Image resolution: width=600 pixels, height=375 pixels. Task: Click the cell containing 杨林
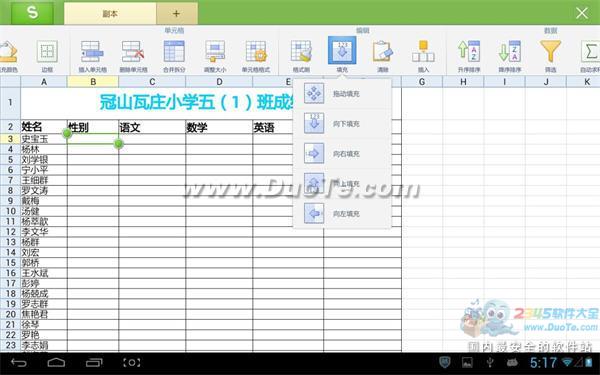44,149
